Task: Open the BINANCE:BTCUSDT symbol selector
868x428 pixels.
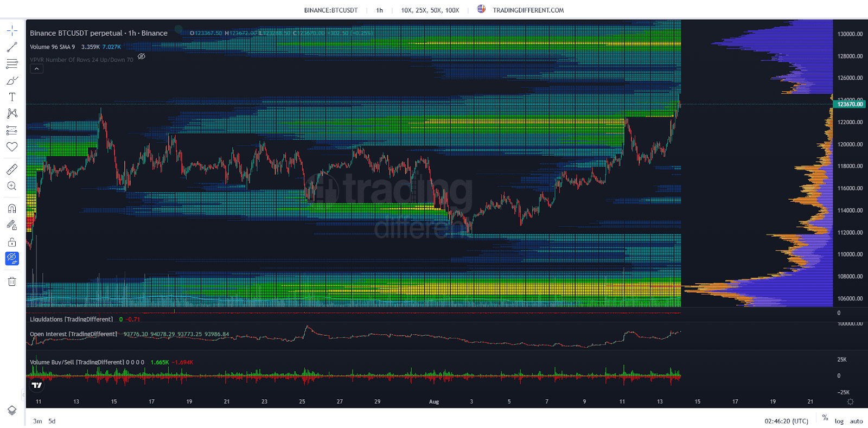Action: tap(331, 10)
